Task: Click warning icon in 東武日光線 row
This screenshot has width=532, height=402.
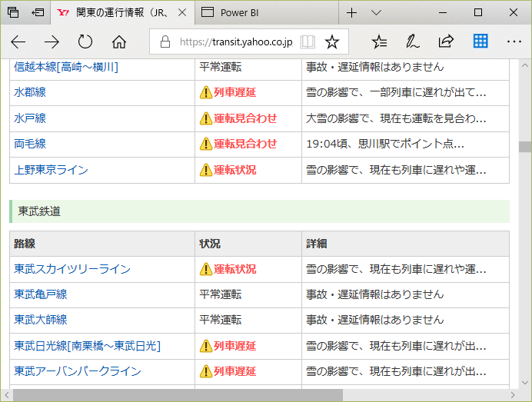Action: (x=206, y=346)
